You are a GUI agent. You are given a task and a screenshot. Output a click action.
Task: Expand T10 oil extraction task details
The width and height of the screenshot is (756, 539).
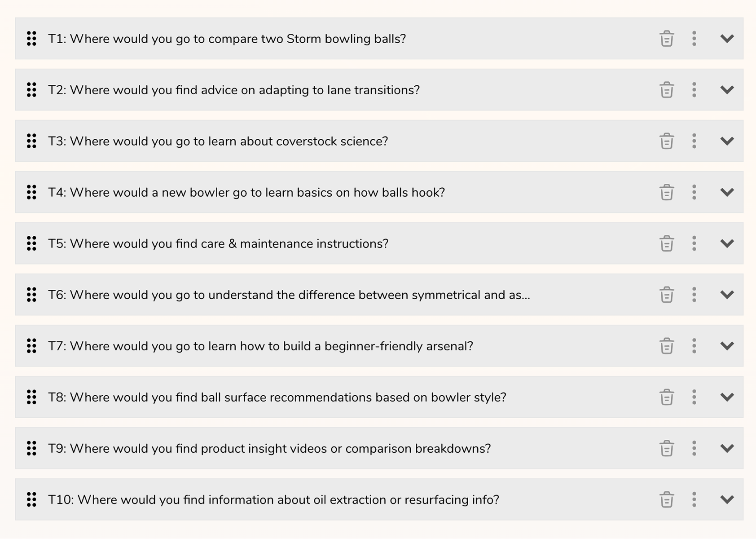pos(727,499)
